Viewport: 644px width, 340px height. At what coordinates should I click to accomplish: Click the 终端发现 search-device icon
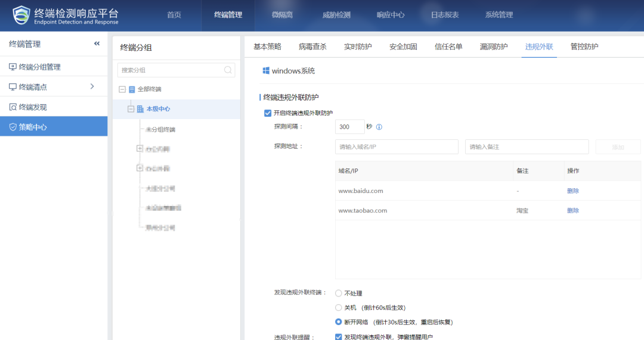pyautogui.click(x=13, y=107)
